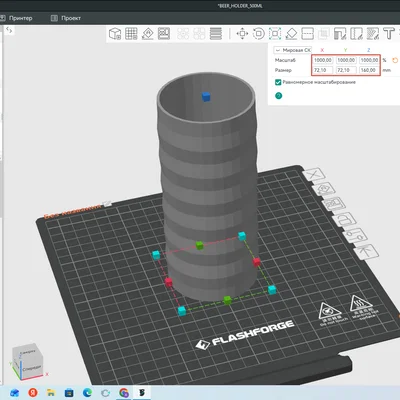The image size is (400, 400).
Task: Select the Lay on face tool
Action: (291, 34)
